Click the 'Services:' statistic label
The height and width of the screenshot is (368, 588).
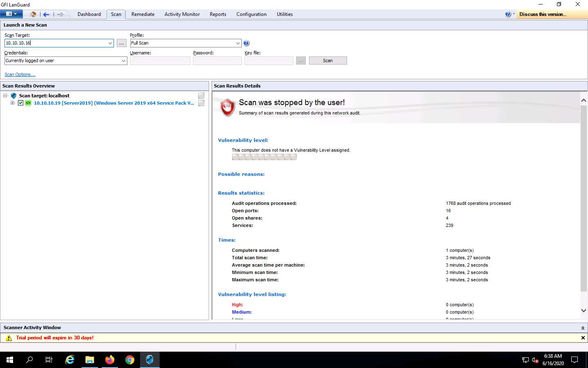(x=242, y=225)
